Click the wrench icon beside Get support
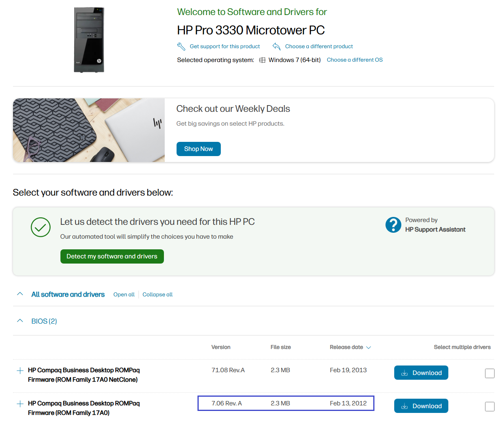The image size is (504, 422). 181,47
